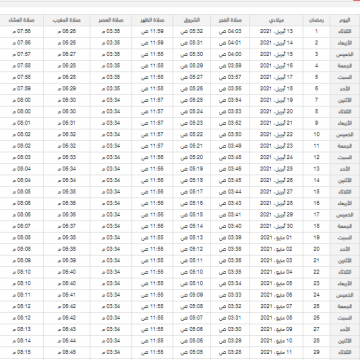Click the صلاة العصر column header

coord(111,20)
